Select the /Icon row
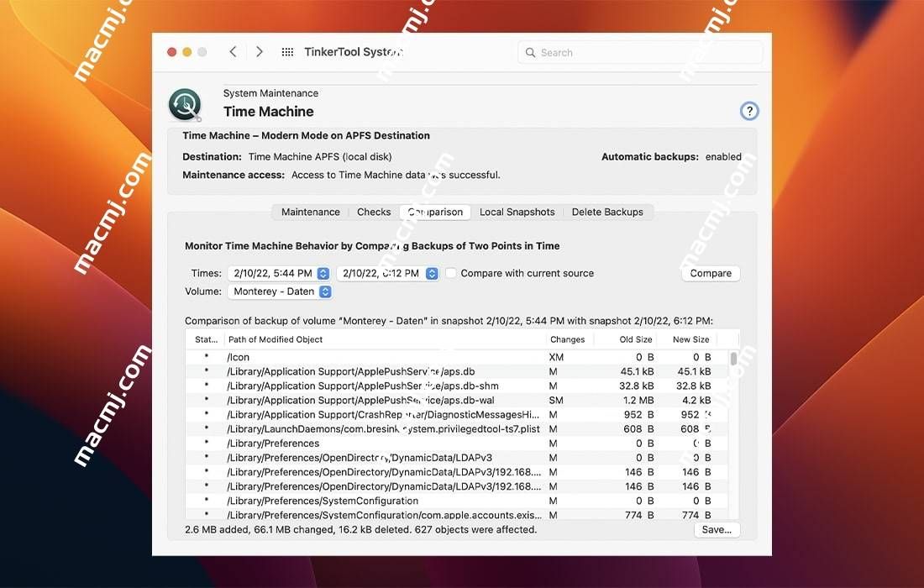This screenshot has width=924, height=588. pos(457,357)
